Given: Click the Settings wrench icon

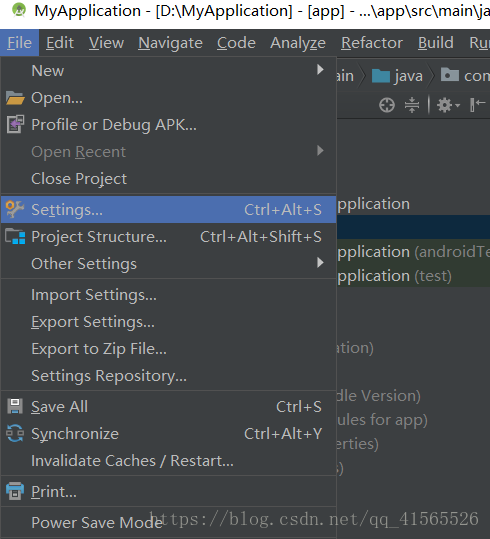Looking at the screenshot, I should click(15, 209).
